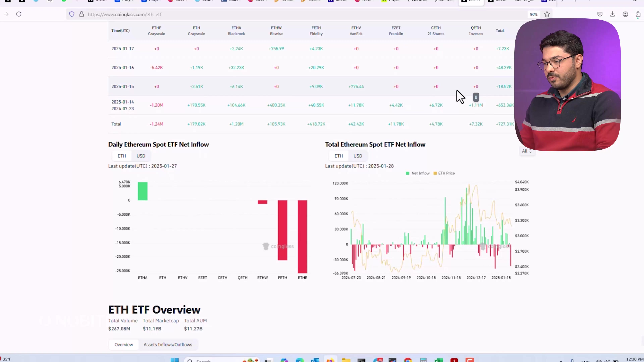Click the FETH Fidelity column header

(316, 31)
